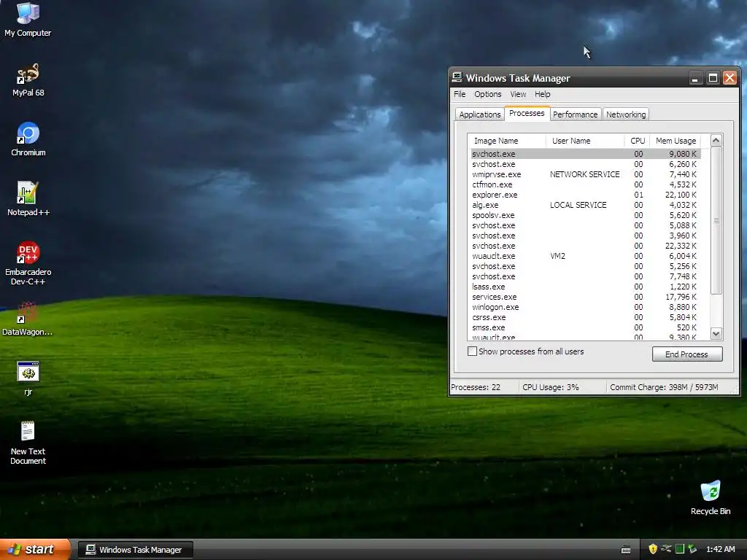This screenshot has height=560, width=747.
Task: Click the Task Manager title bar icon
Action: (x=457, y=77)
